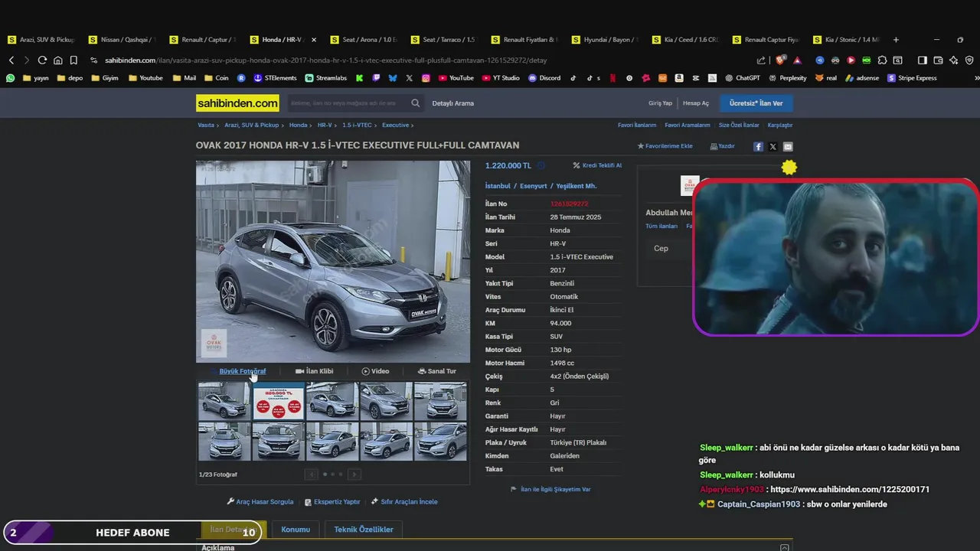This screenshot has height=551, width=980.
Task: Click the Büyük Fotoğraf link
Action: (x=242, y=371)
